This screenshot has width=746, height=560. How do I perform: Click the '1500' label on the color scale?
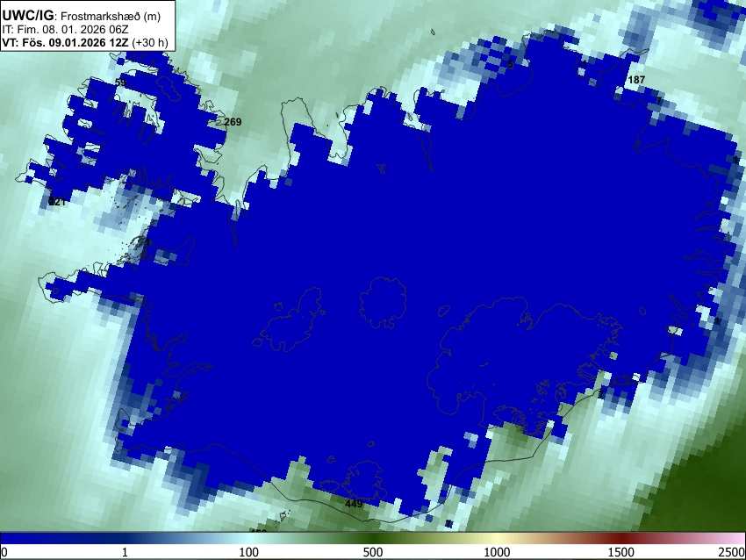(621, 552)
